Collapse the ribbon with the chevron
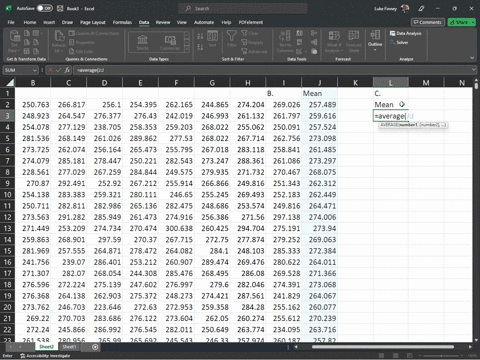The height and width of the screenshot is (360, 480). pyautogui.click(x=472, y=58)
